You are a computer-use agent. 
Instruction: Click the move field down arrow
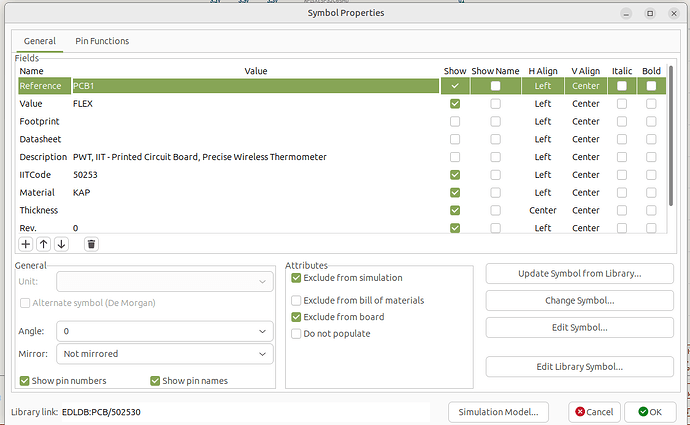tap(61, 243)
